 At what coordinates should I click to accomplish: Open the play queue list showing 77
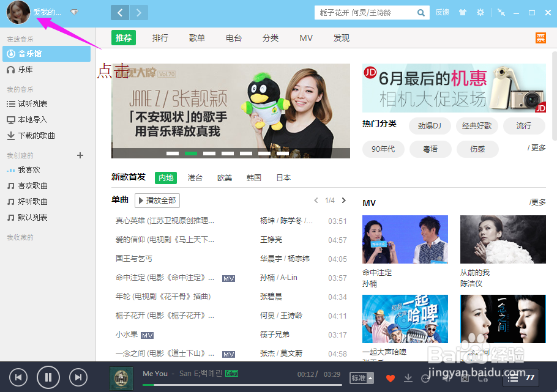(521, 378)
